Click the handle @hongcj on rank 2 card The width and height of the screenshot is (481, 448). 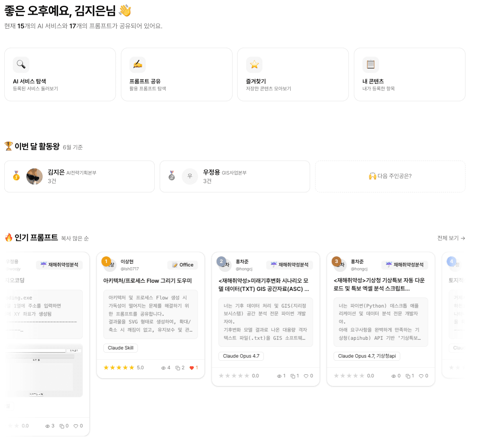coord(244,269)
